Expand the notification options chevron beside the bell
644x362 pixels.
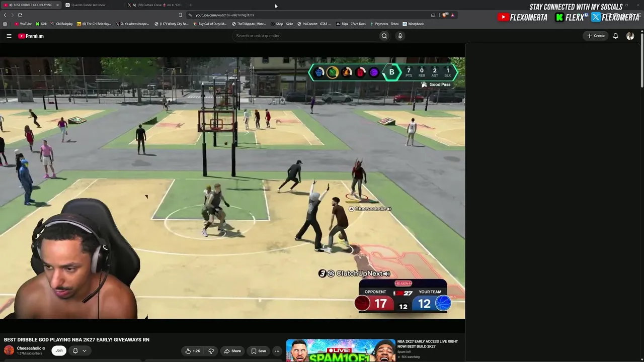(85, 350)
